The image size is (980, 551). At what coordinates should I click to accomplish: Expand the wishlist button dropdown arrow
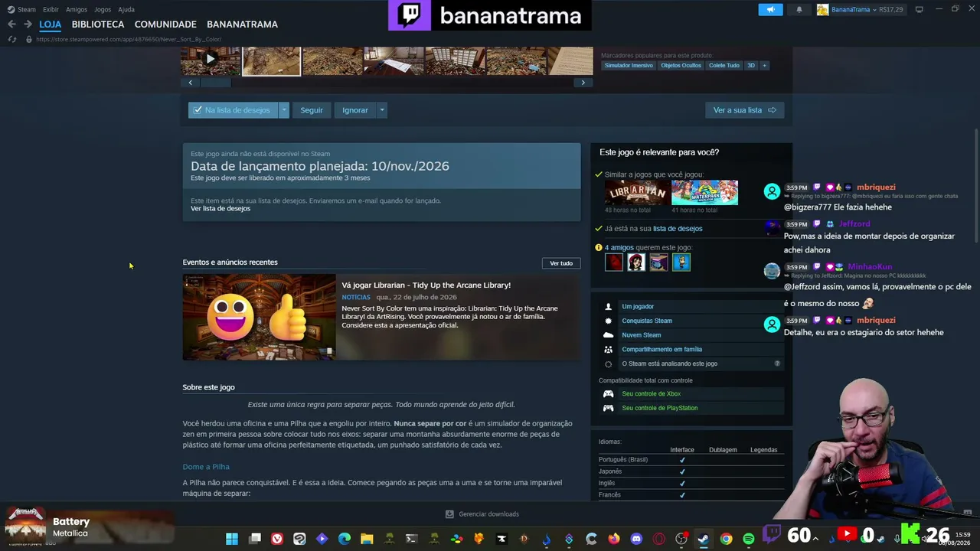pos(283,110)
